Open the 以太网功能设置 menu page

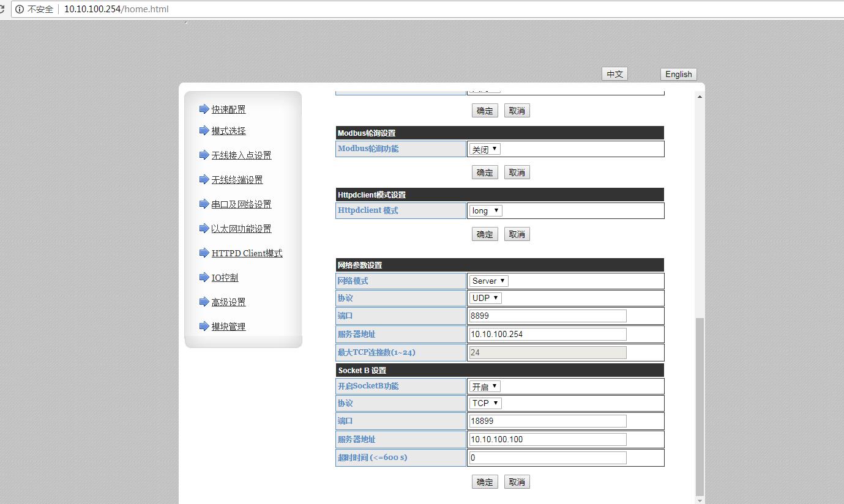tap(241, 229)
